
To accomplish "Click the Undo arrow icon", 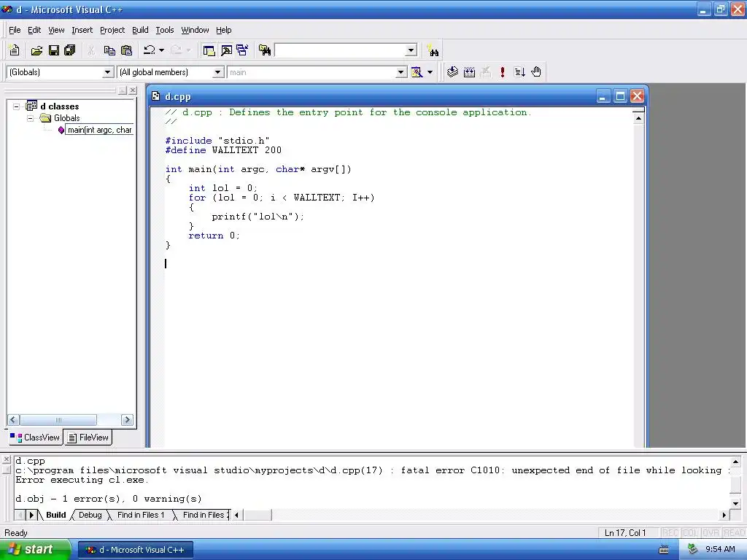I will tap(150, 50).
